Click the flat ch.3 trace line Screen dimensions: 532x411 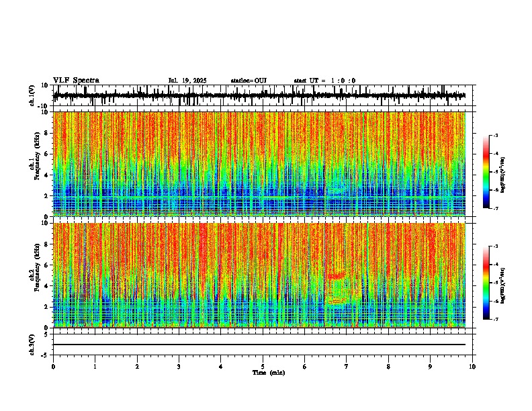point(259,345)
